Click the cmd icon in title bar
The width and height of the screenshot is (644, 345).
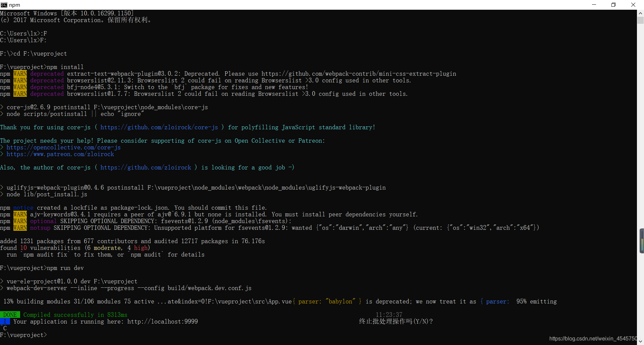4,5
